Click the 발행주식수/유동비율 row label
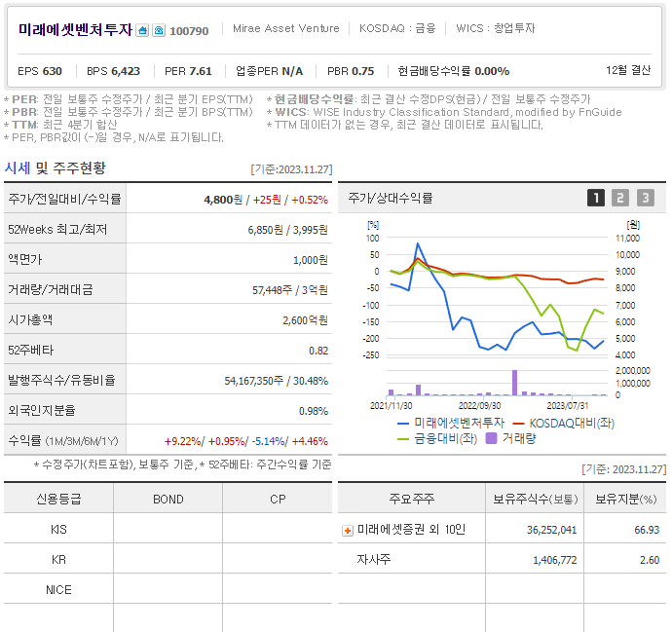 tap(61, 380)
